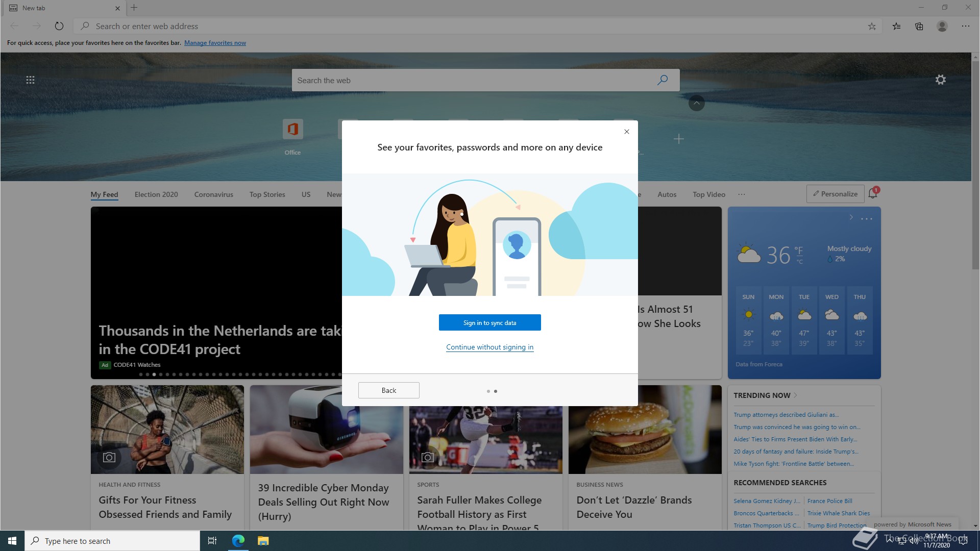Click the Windows taskbar search box

pyautogui.click(x=112, y=541)
